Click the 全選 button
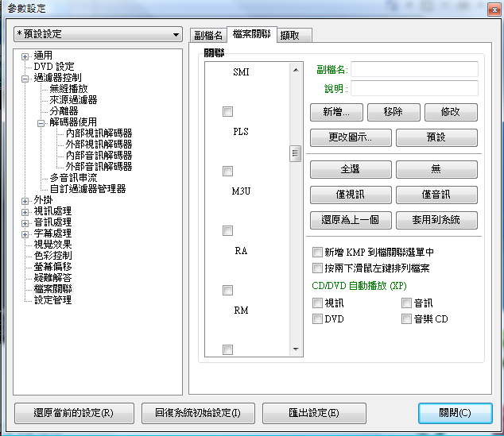504x436 pixels. click(x=351, y=170)
